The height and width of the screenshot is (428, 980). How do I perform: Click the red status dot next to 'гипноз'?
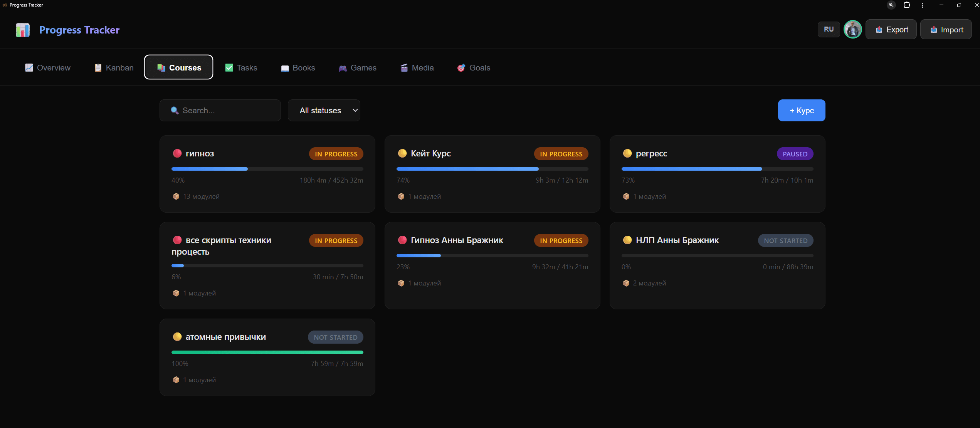(x=177, y=153)
